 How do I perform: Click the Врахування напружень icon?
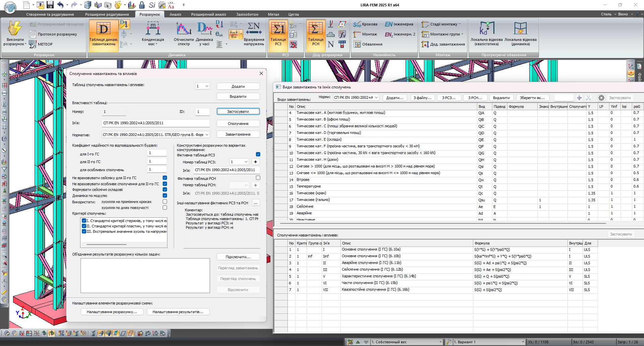[x=254, y=30]
